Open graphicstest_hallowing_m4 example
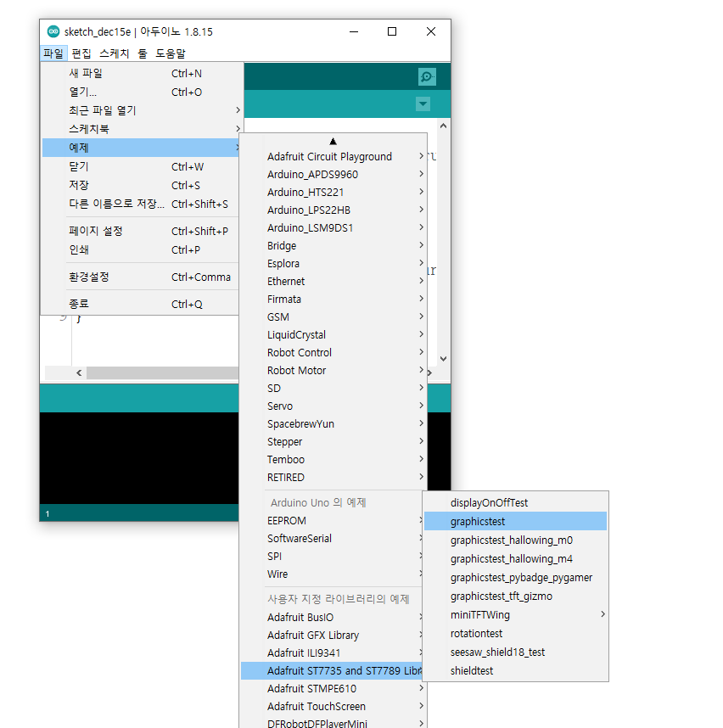 pyautogui.click(x=515, y=558)
